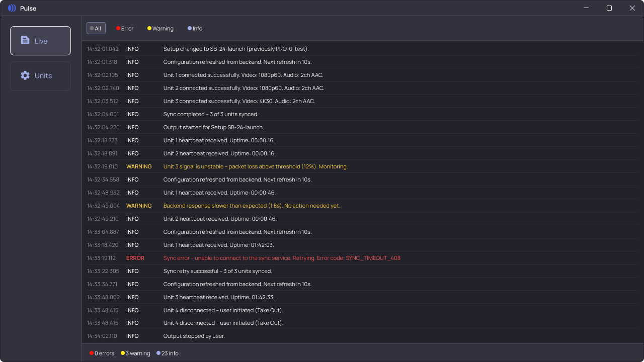Screen dimensions: 644x362
Task: Click the '23 info' status bar count
Action: (x=168, y=353)
